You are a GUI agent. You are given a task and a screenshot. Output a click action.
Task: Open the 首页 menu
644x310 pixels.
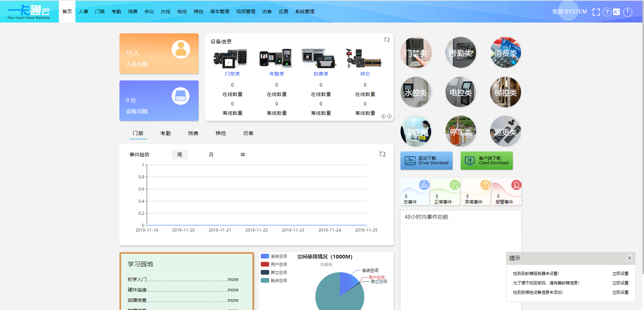coord(67,11)
